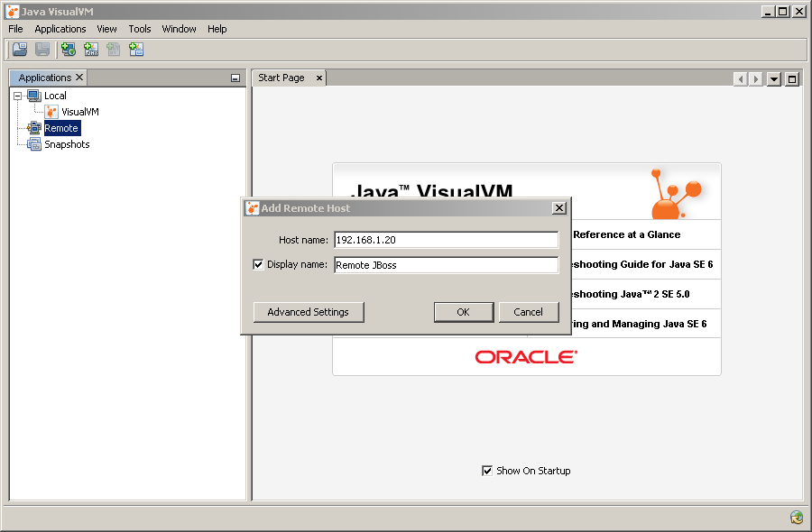Select the VisualVM tree item
Image resolution: width=812 pixels, height=532 pixels.
[x=79, y=112]
